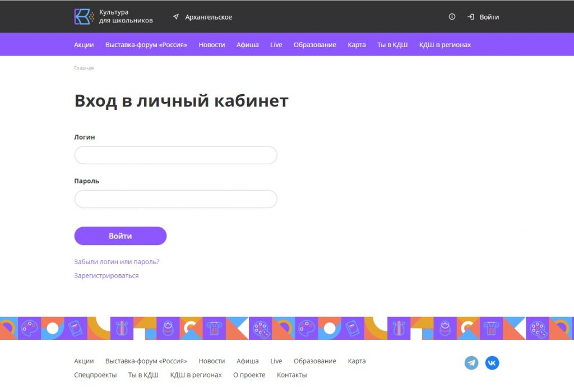The image size is (574, 392).
Task: Click the login arrow icon in header
Action: click(x=471, y=17)
